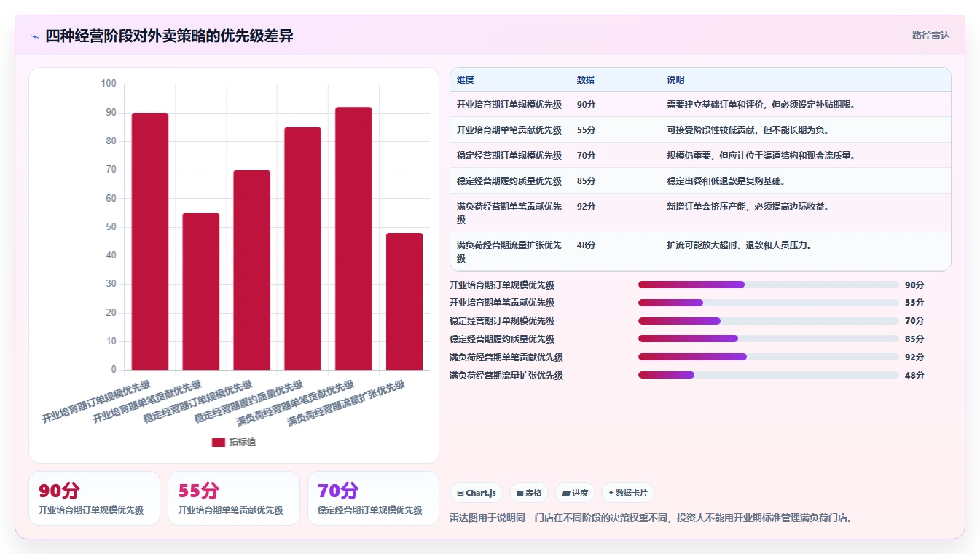Open the 55分 data card
This screenshot has height=554, width=980.
(x=234, y=498)
